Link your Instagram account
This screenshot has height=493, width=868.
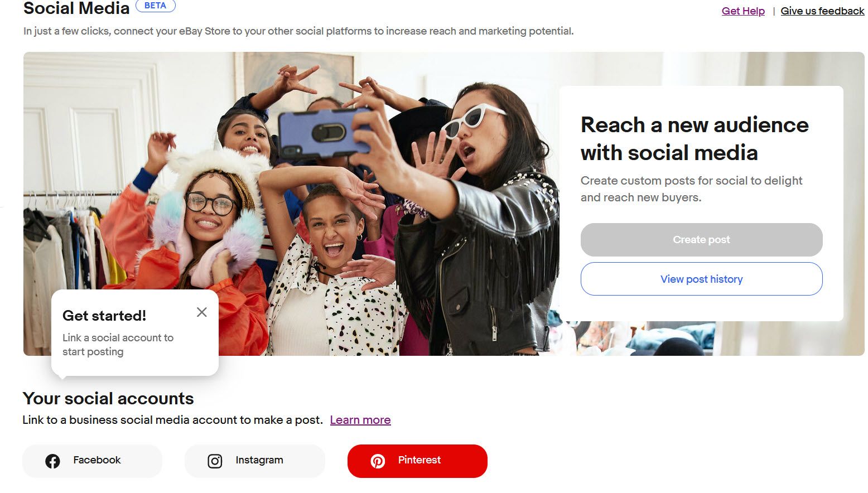click(254, 461)
